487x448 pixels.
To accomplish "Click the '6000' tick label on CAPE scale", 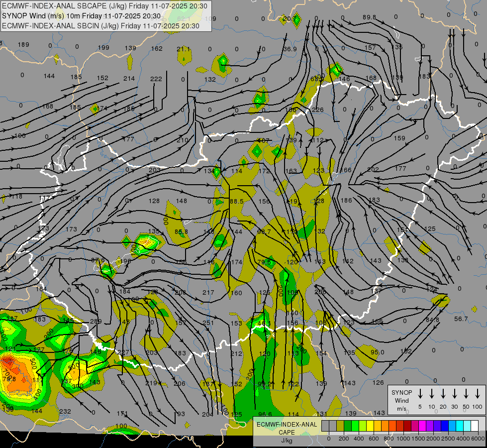I will pyautogui.click(x=478, y=439).
